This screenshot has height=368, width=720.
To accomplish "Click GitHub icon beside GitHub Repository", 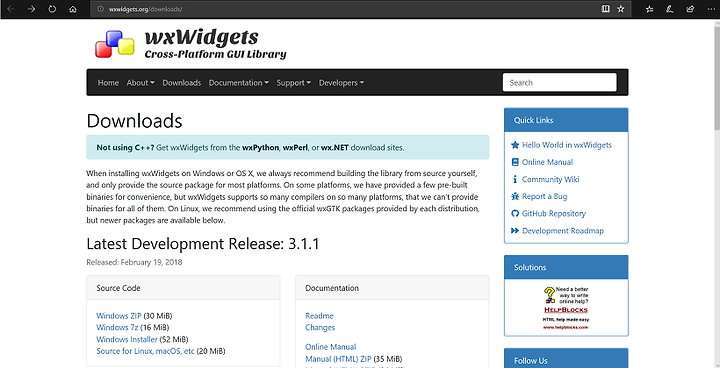I will (x=515, y=214).
